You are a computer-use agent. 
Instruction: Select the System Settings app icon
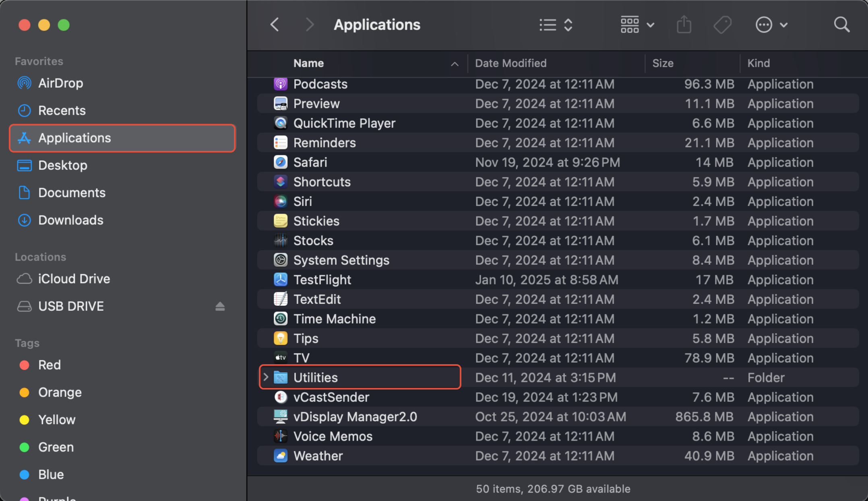[x=281, y=260]
